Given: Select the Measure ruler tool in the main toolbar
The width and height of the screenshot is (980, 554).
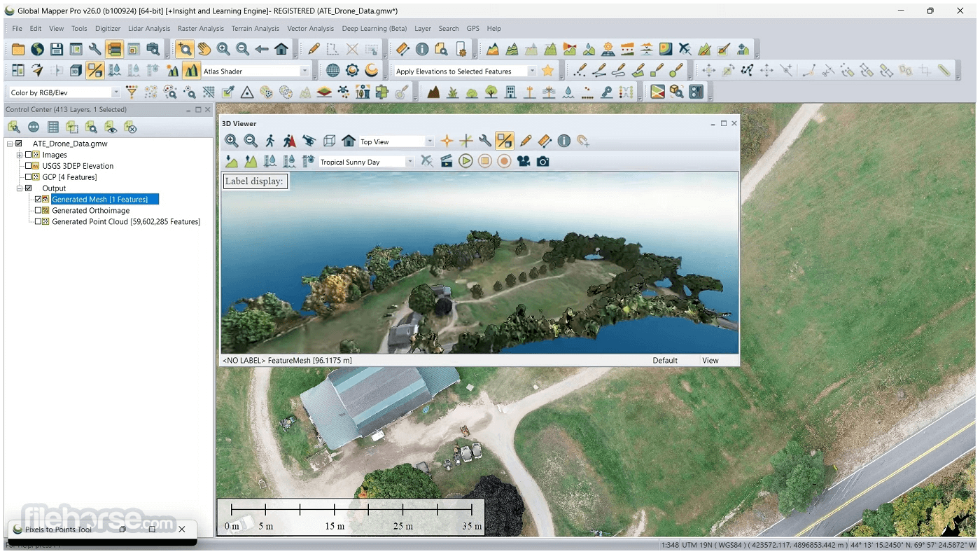Looking at the screenshot, I should pyautogui.click(x=402, y=49).
